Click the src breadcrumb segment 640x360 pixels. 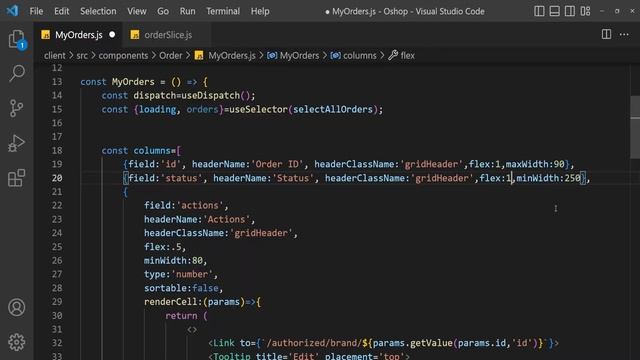coord(82,56)
